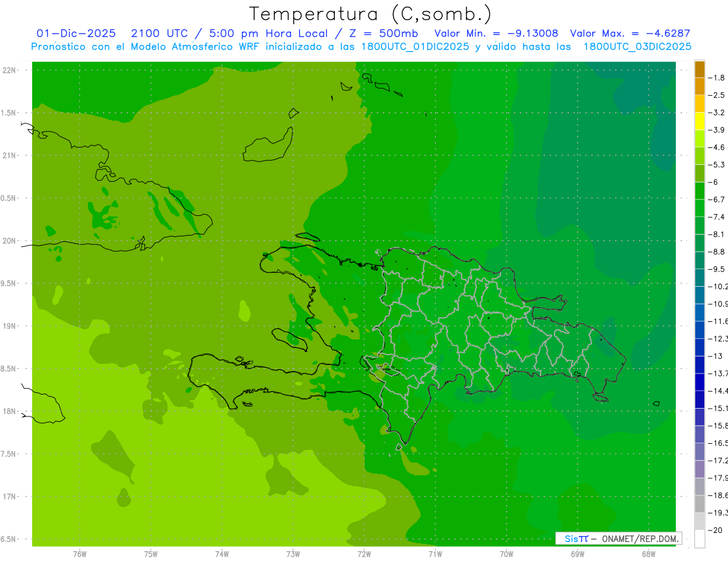Click the '68W' longitude label

649,554
